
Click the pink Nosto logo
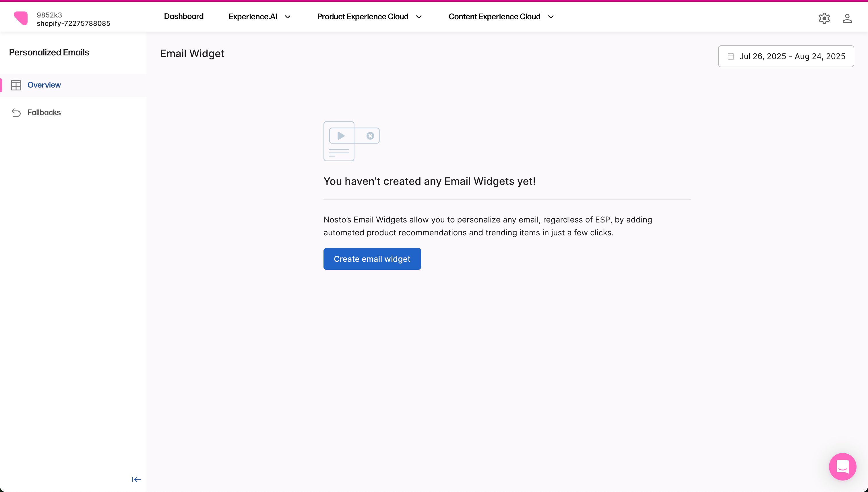[x=21, y=18]
